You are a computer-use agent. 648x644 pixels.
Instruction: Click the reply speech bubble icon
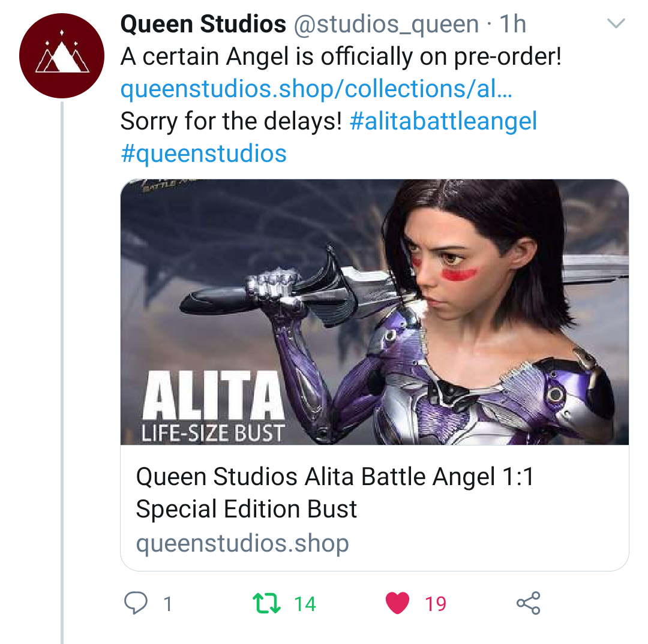136,603
